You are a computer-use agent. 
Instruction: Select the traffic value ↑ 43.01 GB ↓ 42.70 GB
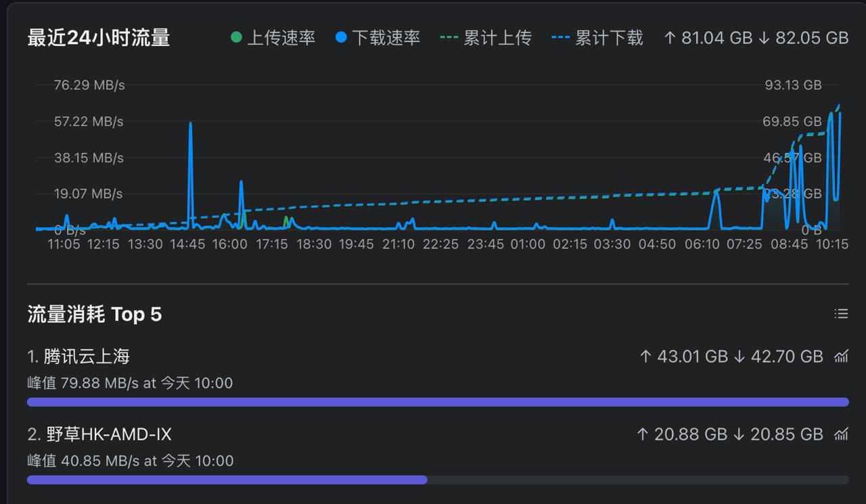point(731,357)
